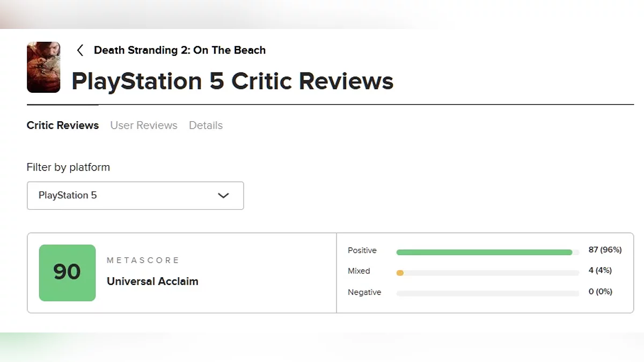Click the Universal Acclaim text
The width and height of the screenshot is (644, 362).
point(152,282)
